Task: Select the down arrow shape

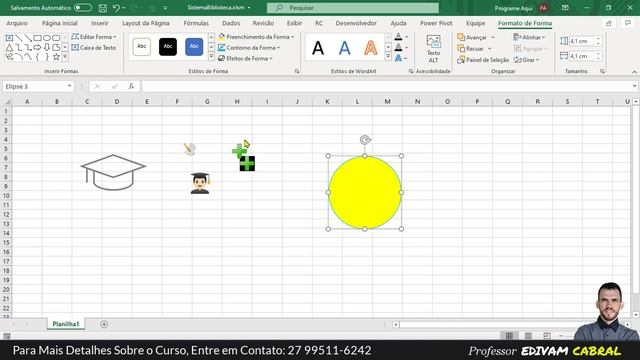Action: point(47,47)
